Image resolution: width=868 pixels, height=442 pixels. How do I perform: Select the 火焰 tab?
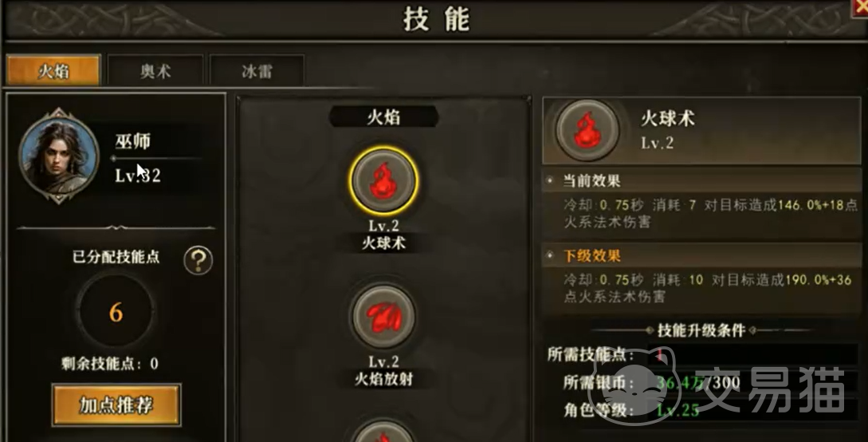point(53,70)
